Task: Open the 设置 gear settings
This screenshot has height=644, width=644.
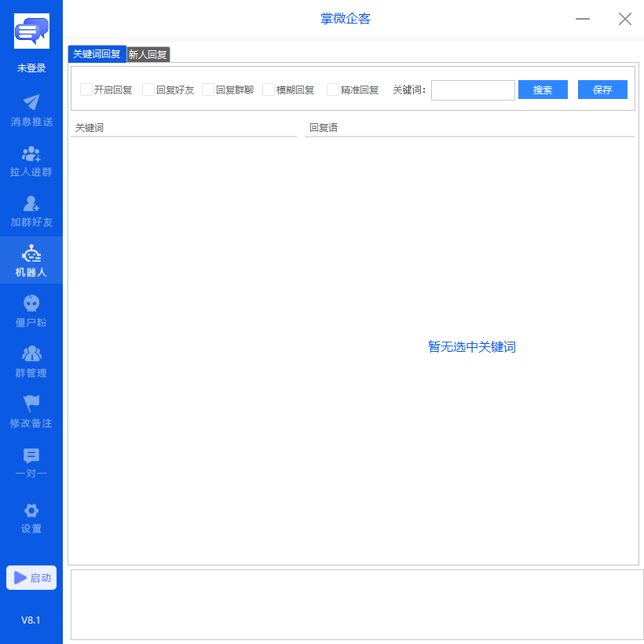Action: [31, 518]
